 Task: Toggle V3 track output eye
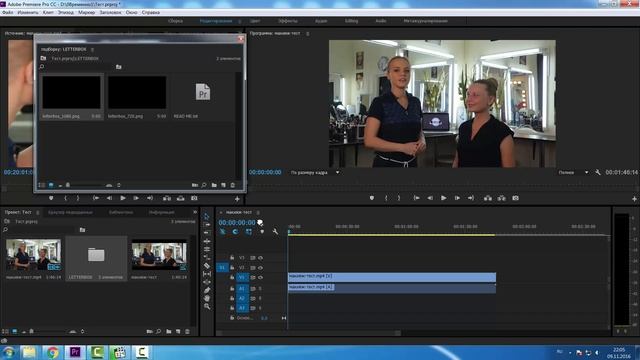point(260,258)
